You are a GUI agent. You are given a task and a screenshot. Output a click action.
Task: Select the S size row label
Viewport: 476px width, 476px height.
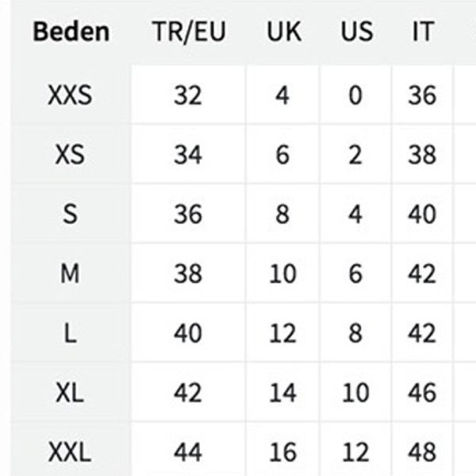click(x=70, y=214)
